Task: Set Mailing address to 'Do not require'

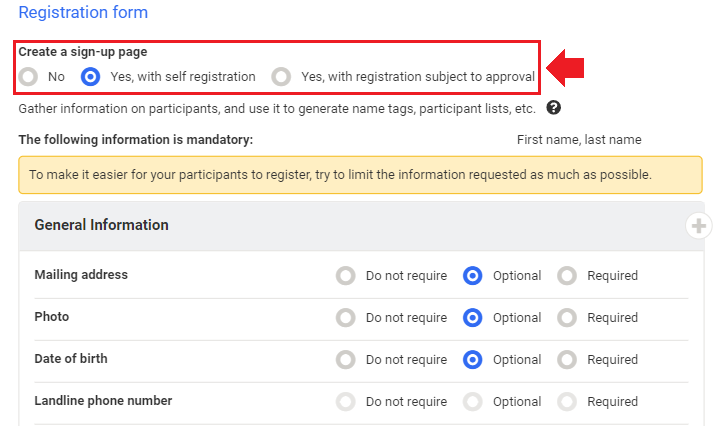Action: (x=346, y=276)
